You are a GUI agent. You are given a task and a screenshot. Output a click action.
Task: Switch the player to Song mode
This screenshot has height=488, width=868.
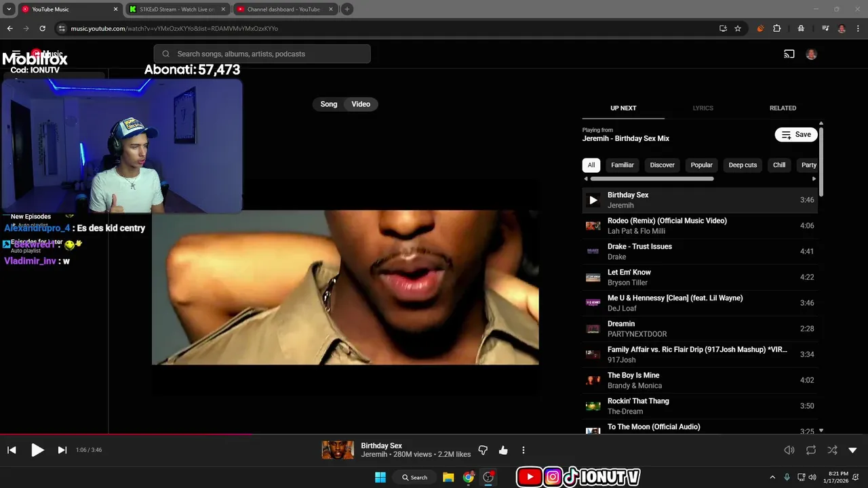(329, 104)
